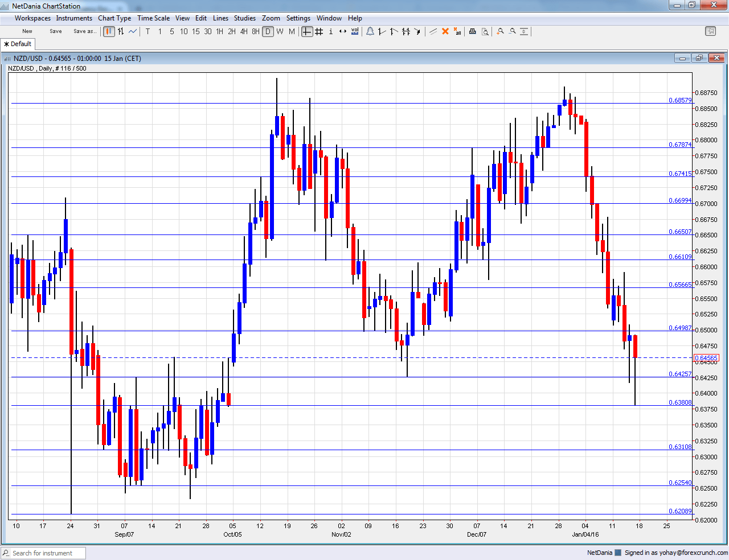Screen dimensions: 729x560
Task: Select 4H time scale
Action: [244, 31]
